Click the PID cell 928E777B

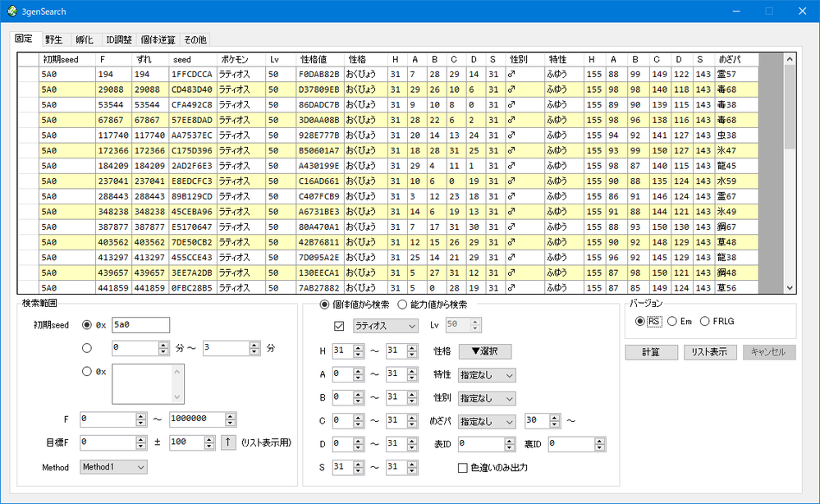tap(319, 135)
